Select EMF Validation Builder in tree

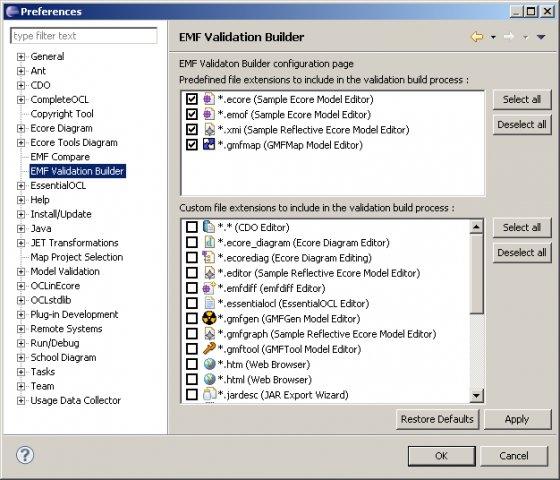point(78,171)
